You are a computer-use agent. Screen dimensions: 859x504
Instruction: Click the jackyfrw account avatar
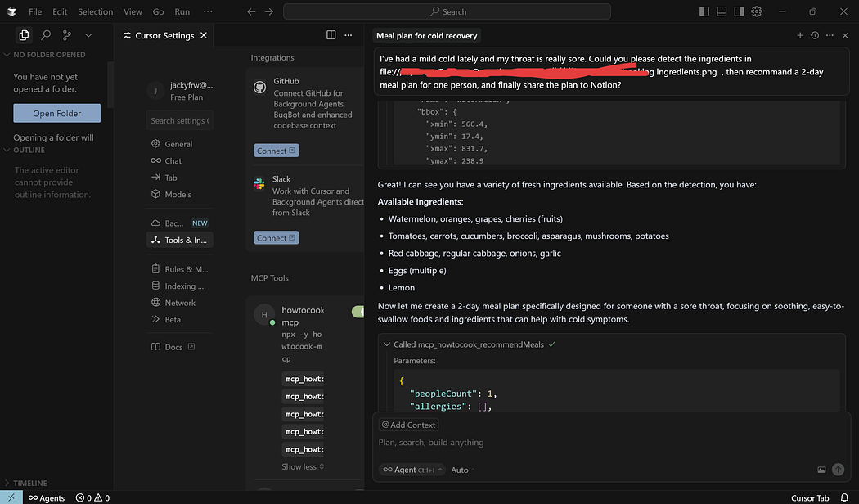[155, 90]
